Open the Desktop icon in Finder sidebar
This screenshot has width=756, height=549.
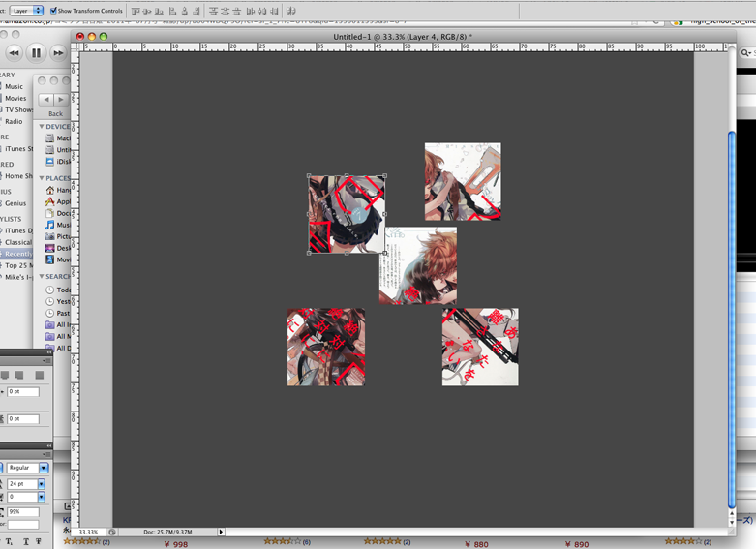(x=49, y=248)
